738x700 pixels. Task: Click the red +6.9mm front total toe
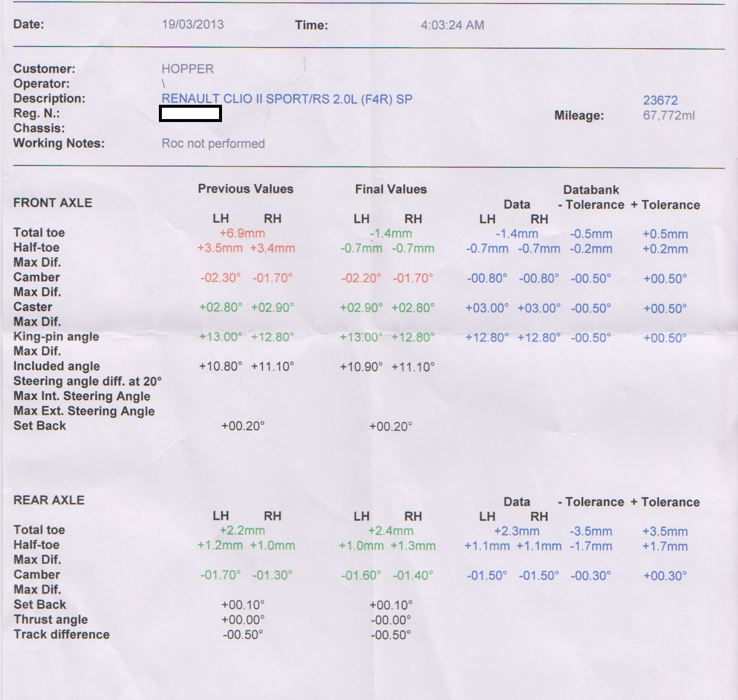pyautogui.click(x=242, y=233)
